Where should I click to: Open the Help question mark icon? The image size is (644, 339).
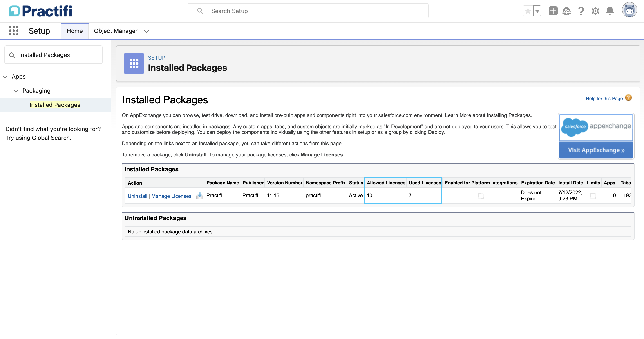pyautogui.click(x=581, y=11)
